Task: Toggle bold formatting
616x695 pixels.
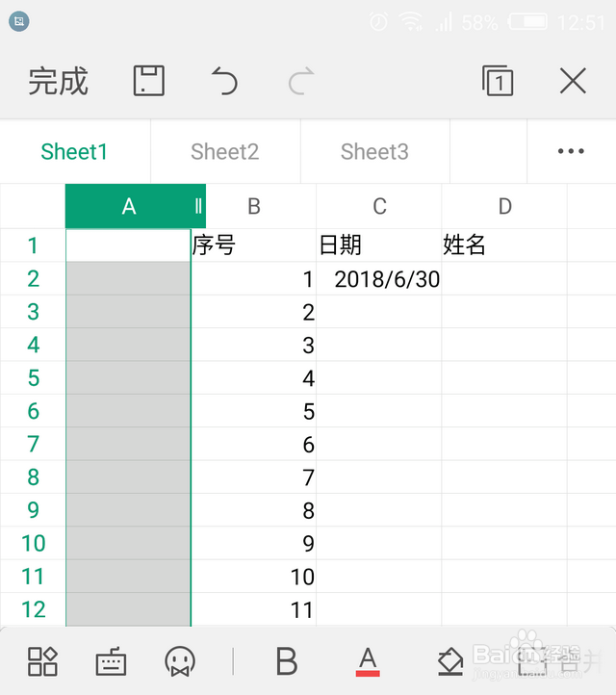Action: (286, 661)
